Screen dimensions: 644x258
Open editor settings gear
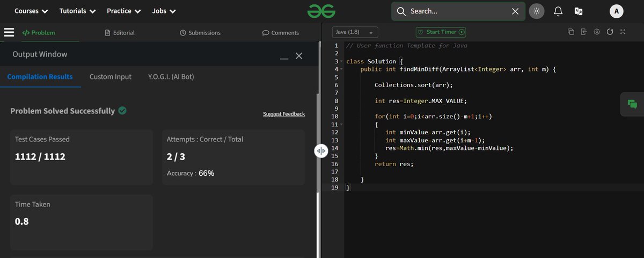click(x=597, y=32)
